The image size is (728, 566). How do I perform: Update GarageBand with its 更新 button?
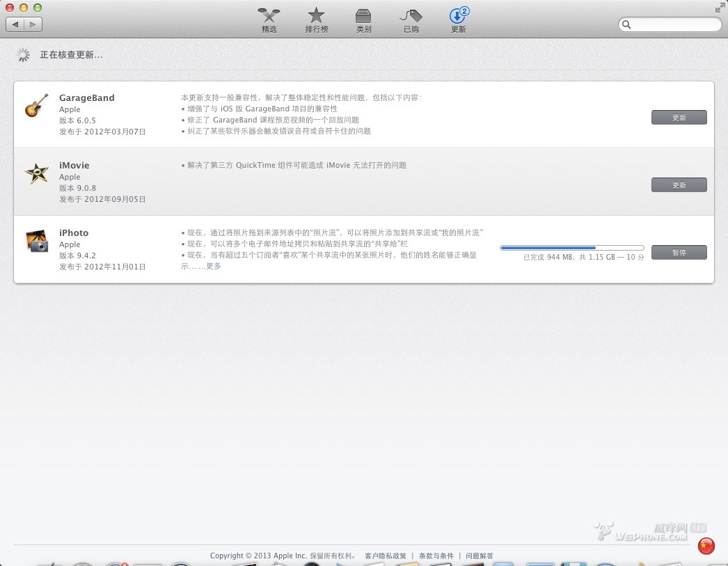(679, 118)
